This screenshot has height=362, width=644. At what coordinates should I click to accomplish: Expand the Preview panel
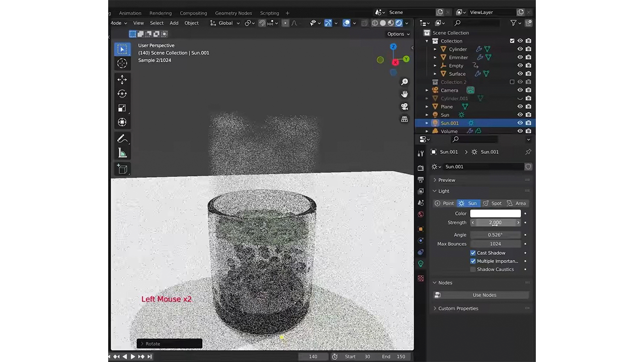coord(446,180)
